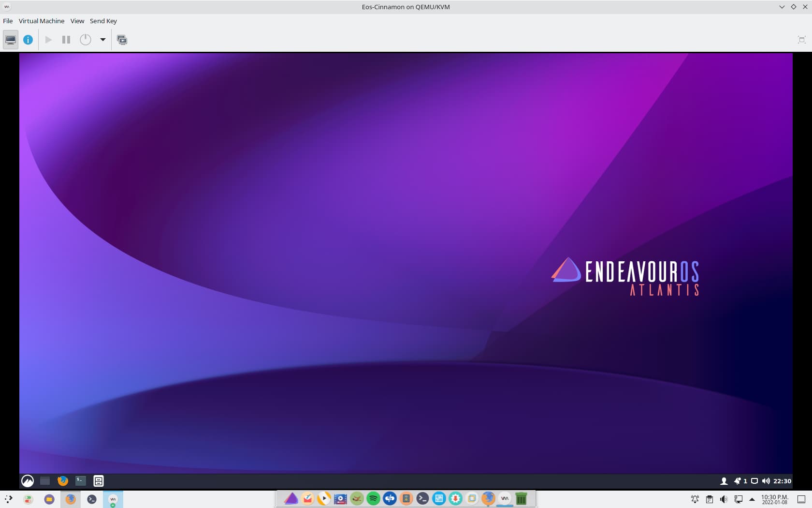Click the host clock showing 10:30 P.M.
The width and height of the screenshot is (812, 508).
coord(775,499)
